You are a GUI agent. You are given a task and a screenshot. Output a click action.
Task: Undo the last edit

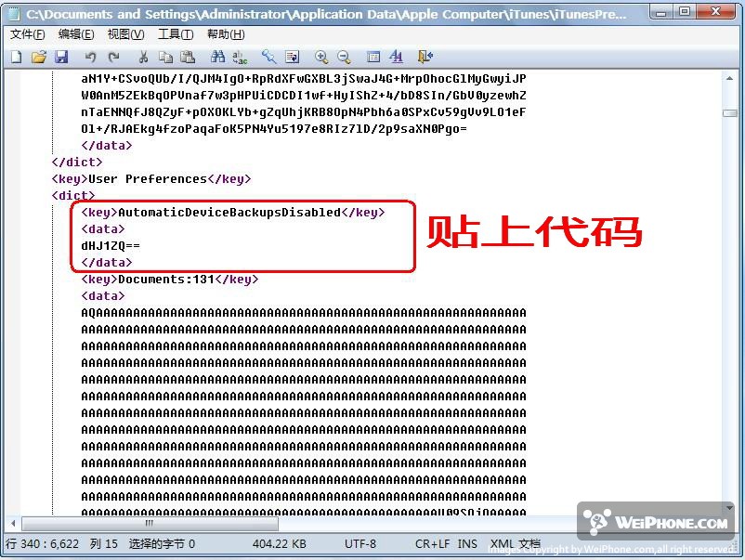90,57
